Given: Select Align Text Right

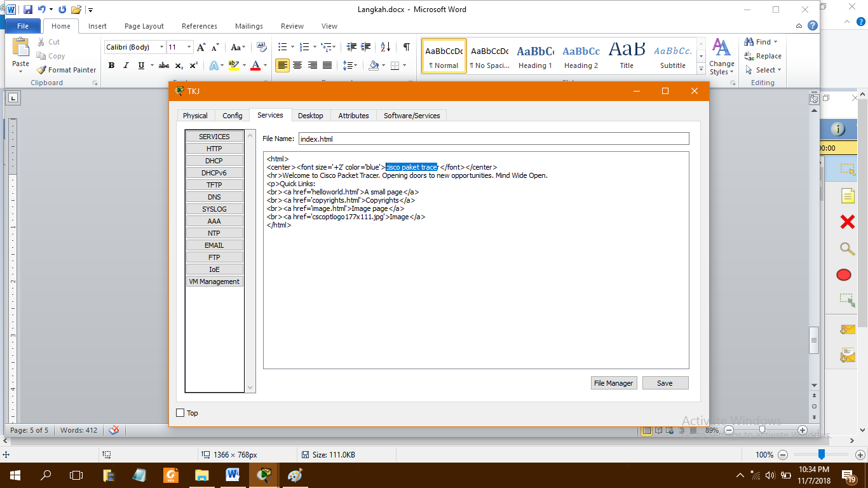Looking at the screenshot, I should point(313,65).
